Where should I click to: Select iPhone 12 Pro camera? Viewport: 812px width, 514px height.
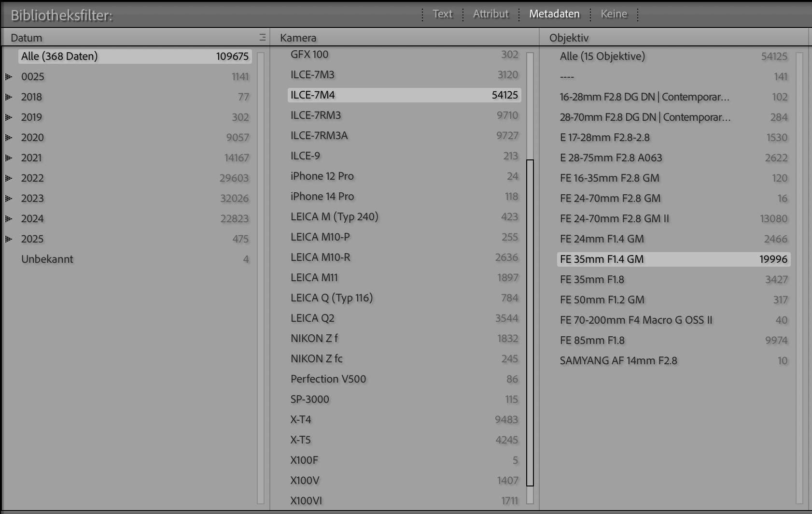(x=405, y=176)
